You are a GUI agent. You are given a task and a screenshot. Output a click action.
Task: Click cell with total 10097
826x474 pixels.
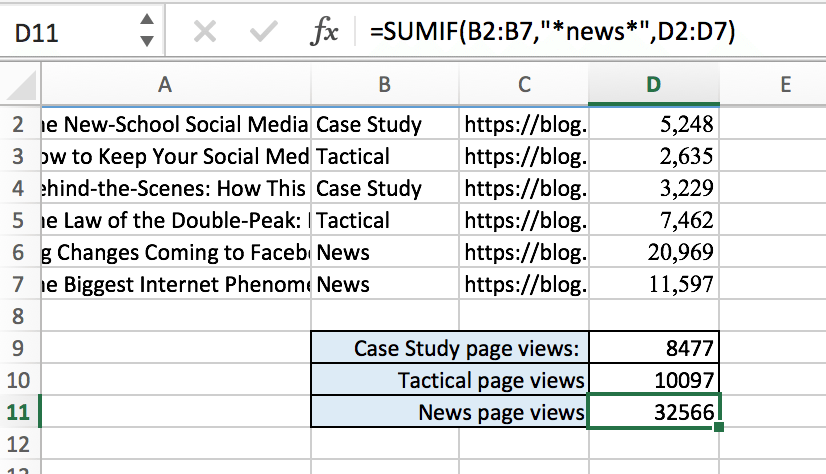point(654,380)
